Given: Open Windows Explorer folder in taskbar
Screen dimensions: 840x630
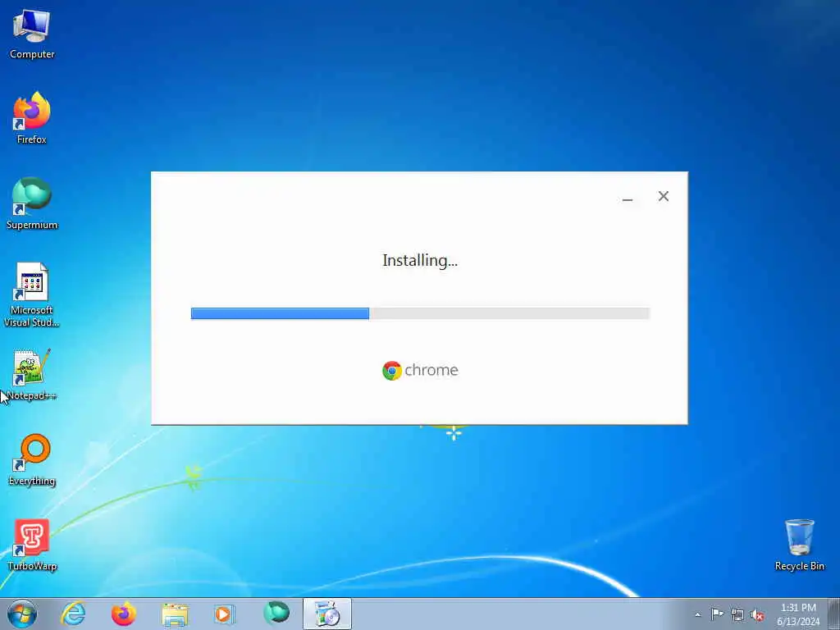Looking at the screenshot, I should (175, 614).
